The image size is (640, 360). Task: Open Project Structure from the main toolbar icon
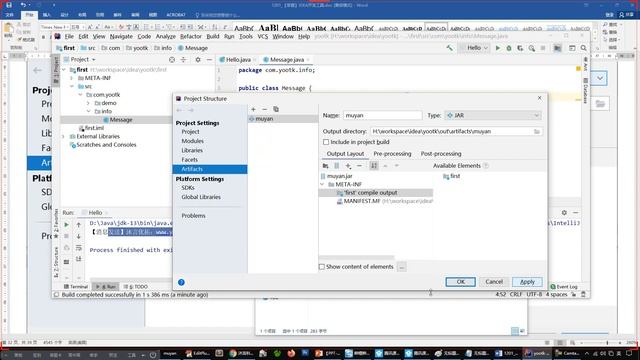pyautogui.click(x=557, y=48)
